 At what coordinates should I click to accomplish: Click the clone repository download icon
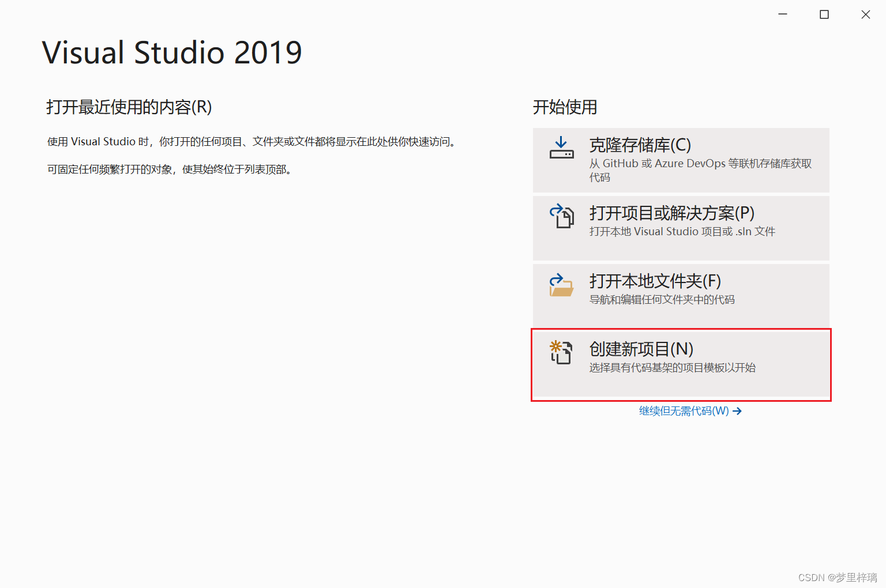[x=561, y=148]
